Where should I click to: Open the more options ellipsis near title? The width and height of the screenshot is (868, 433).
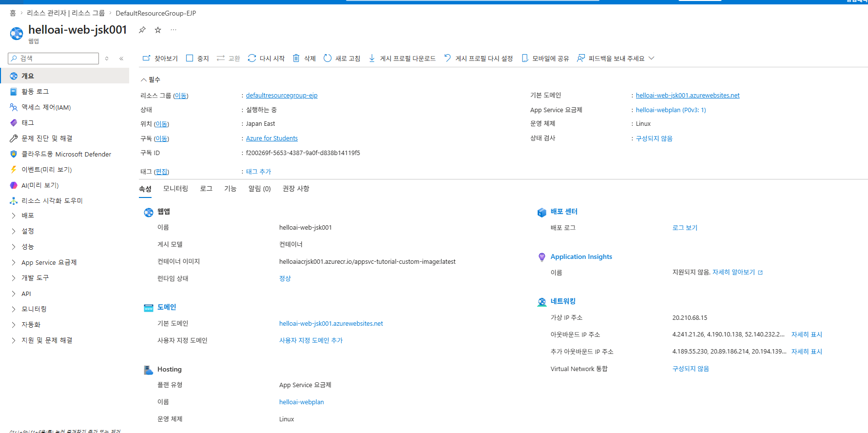[174, 30]
